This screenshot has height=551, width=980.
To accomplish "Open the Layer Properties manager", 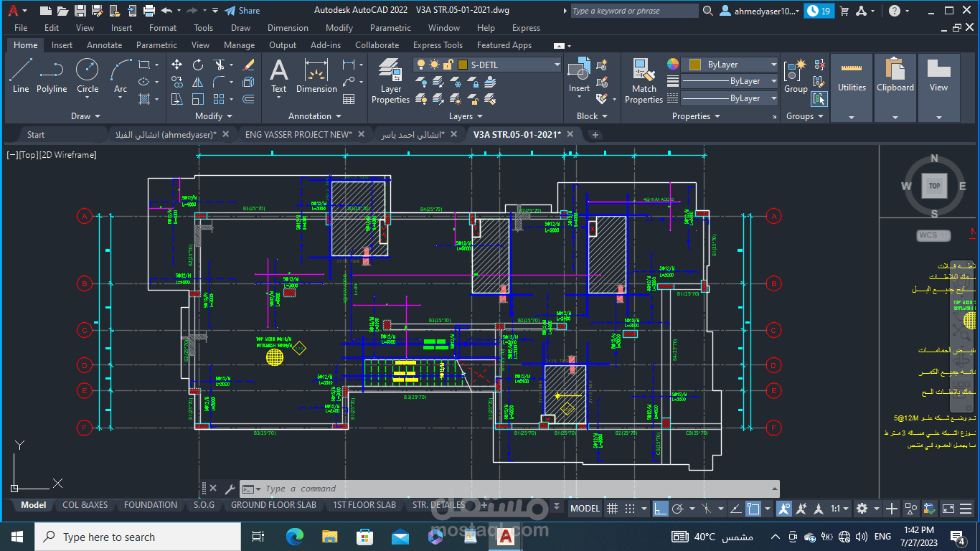I will tap(390, 79).
